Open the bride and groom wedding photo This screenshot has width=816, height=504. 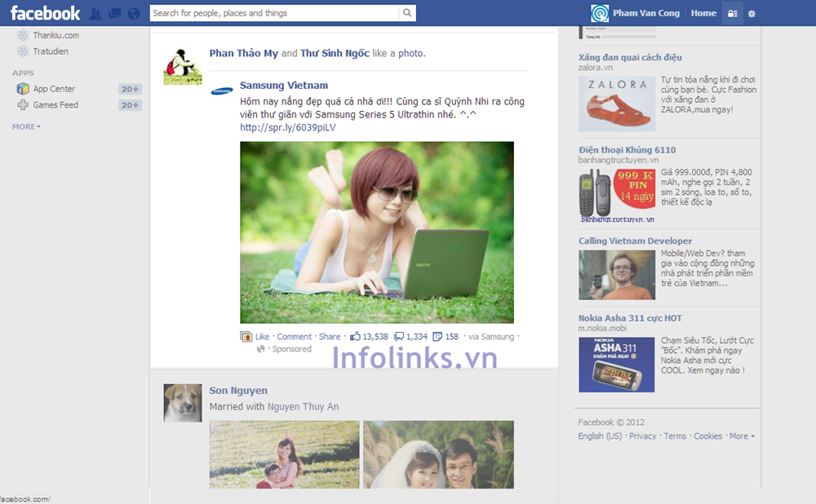click(439, 454)
